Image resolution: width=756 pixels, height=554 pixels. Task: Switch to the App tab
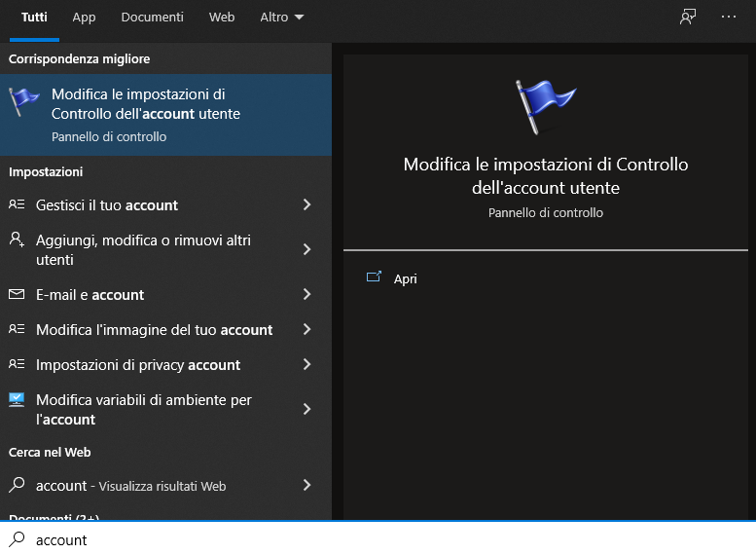84,18
